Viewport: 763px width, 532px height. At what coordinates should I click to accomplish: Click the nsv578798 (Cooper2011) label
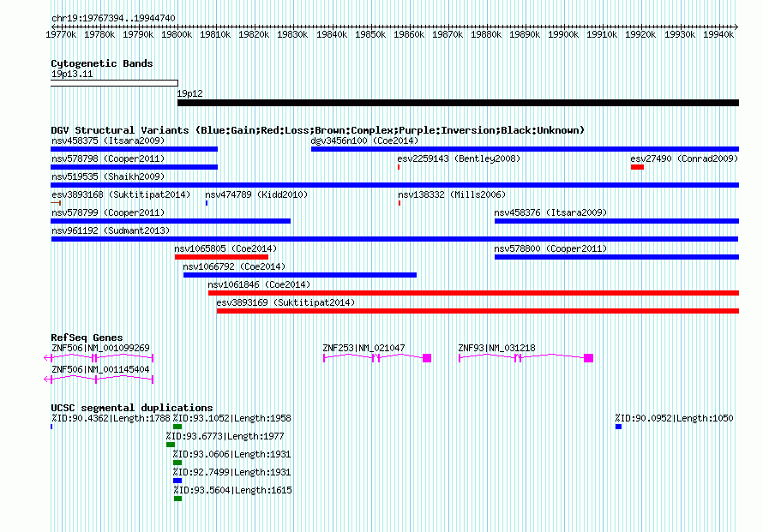[108, 158]
